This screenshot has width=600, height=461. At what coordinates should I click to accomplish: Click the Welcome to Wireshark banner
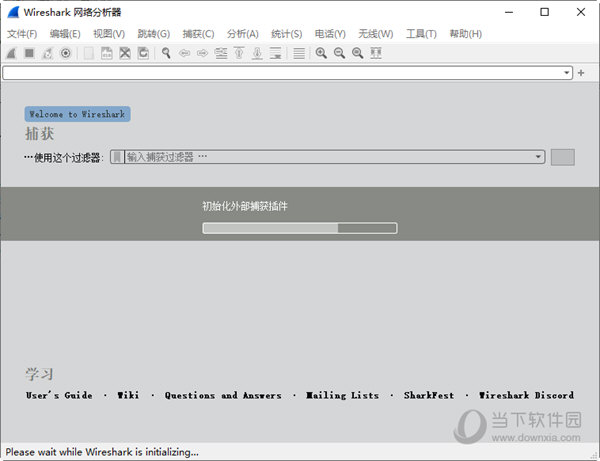pyautogui.click(x=77, y=114)
